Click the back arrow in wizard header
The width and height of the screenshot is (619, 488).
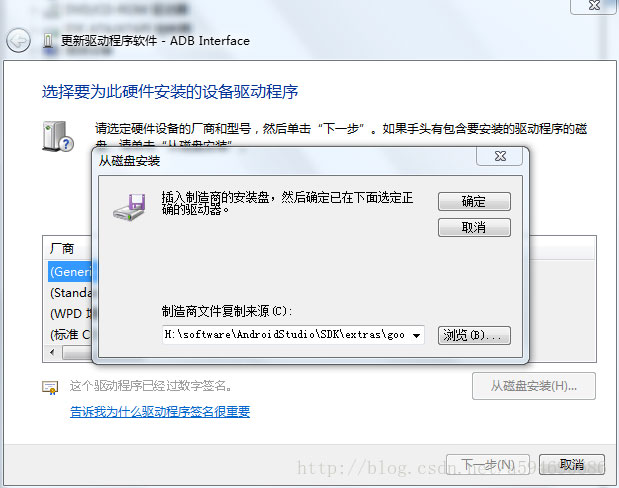coord(18,41)
